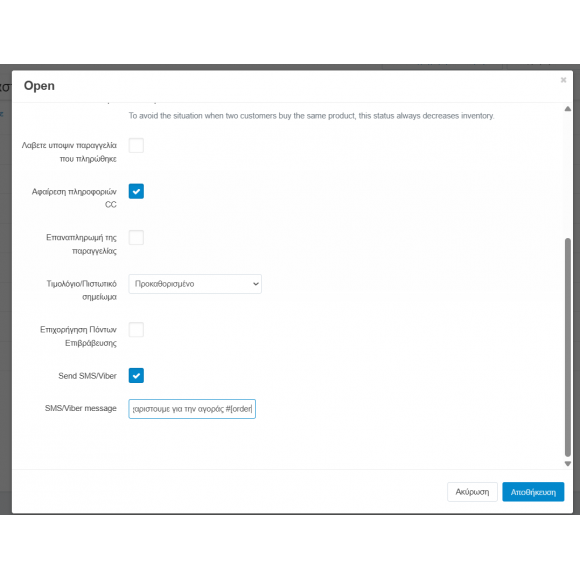Disable the Send SMS/Viber checkbox
The width and height of the screenshot is (580, 580).
(136, 375)
